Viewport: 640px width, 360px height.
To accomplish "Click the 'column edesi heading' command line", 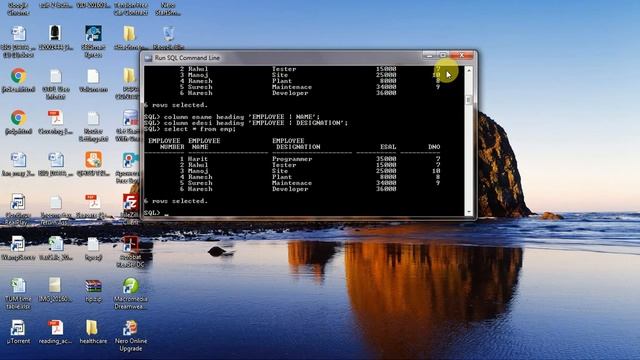I will point(246,123).
